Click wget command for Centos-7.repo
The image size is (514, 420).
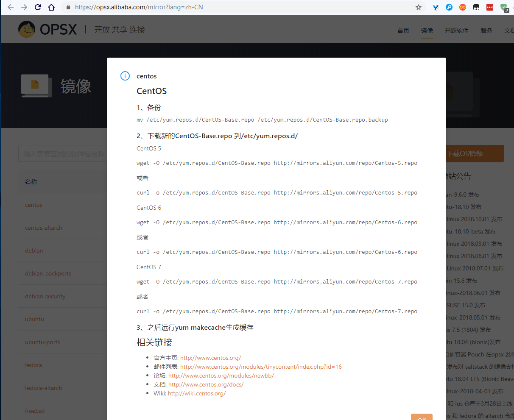coord(277,282)
